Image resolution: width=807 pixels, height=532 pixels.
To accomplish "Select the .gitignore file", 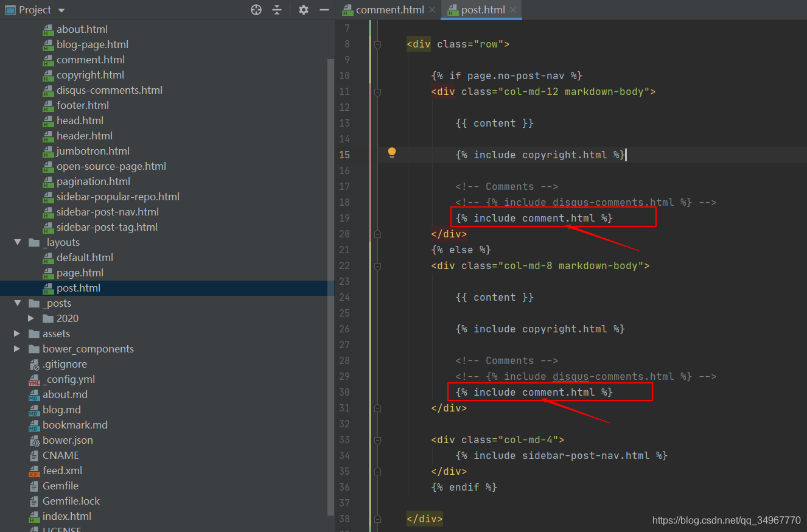I will (x=65, y=364).
